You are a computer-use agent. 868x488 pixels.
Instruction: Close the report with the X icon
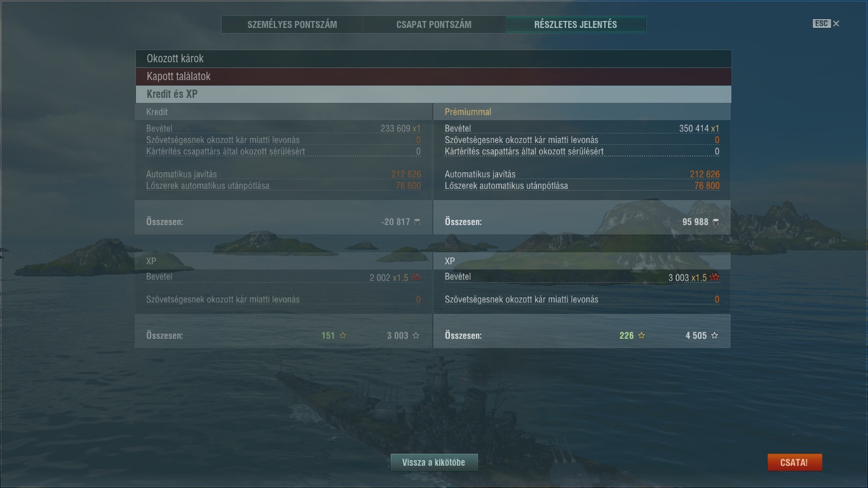click(836, 24)
